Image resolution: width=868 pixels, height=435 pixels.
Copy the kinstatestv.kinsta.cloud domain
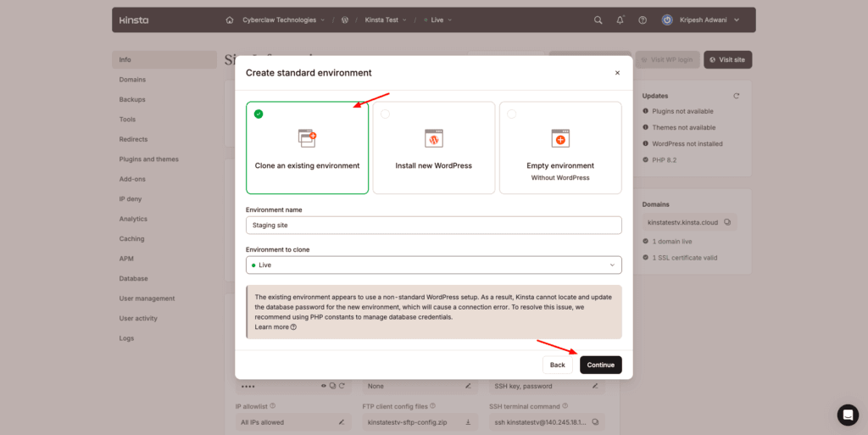(x=727, y=222)
